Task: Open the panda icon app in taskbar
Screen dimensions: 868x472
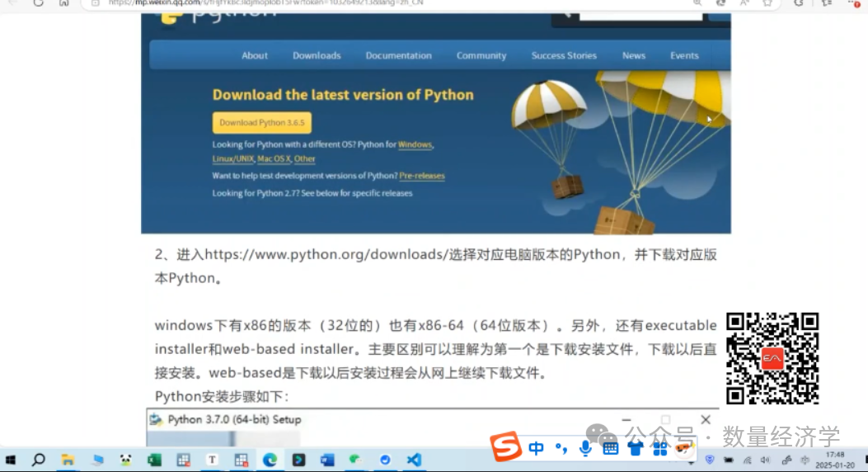Action: [x=125, y=460]
